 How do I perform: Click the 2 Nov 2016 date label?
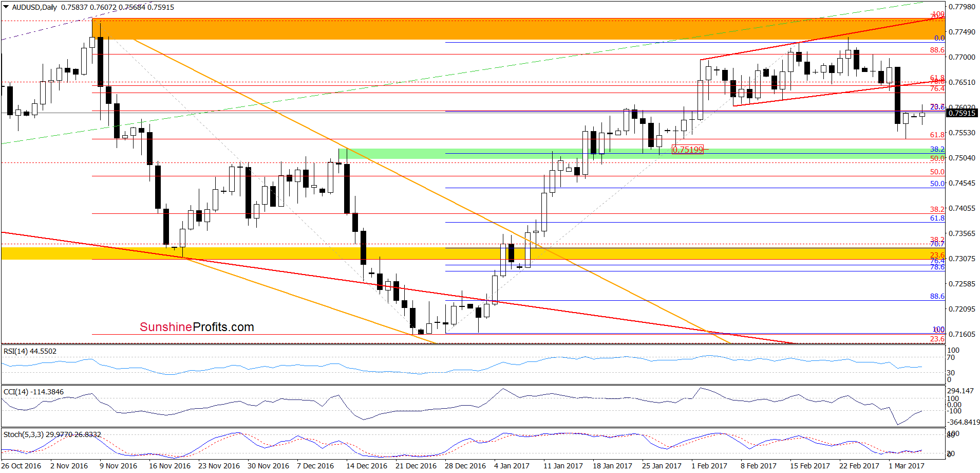[69, 466]
